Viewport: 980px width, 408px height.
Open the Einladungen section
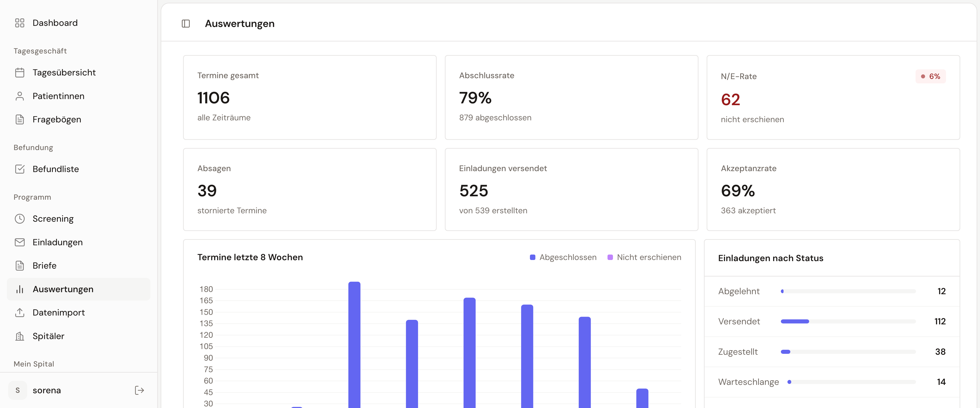(78, 242)
